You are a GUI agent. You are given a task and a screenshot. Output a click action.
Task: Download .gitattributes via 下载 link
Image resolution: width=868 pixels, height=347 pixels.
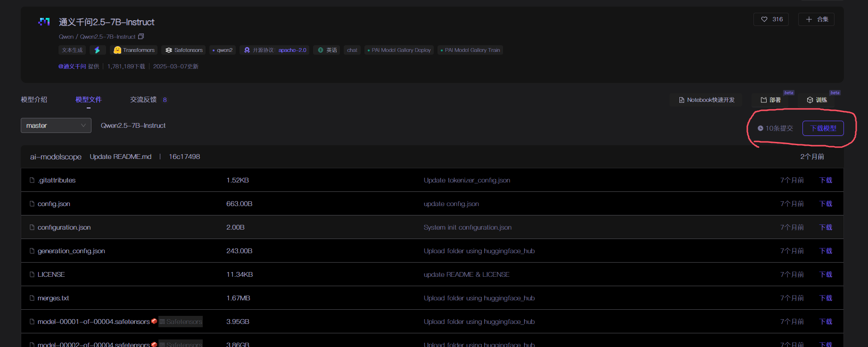tap(826, 180)
